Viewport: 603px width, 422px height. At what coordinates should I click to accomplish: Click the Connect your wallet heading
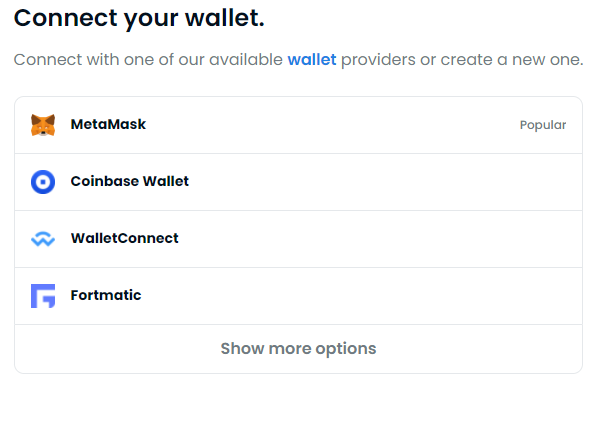(139, 18)
